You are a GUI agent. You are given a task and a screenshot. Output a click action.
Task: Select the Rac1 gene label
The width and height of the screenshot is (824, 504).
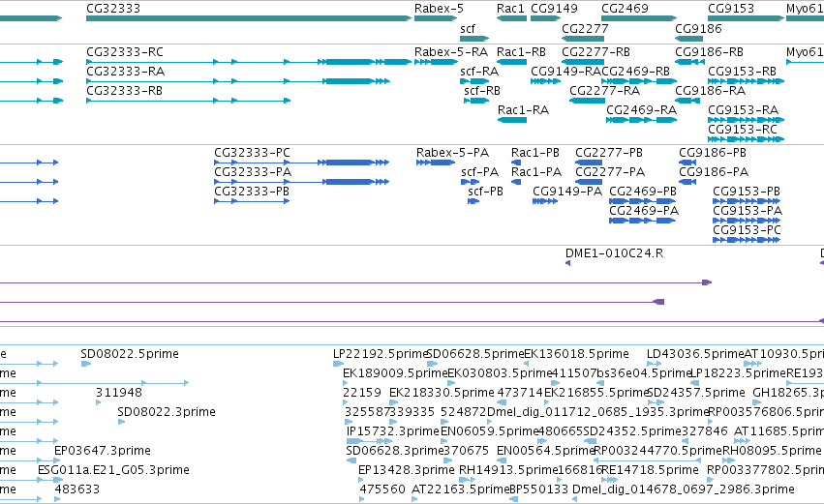[x=510, y=9]
